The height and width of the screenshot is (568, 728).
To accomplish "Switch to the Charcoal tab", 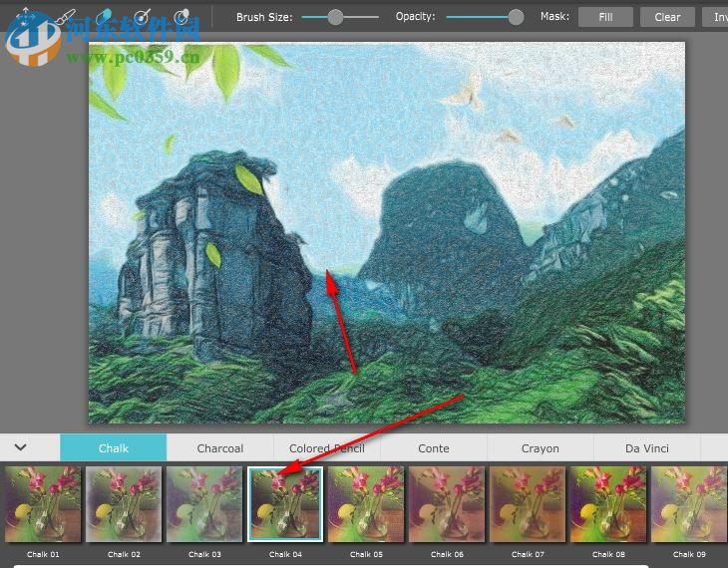I will coord(220,448).
